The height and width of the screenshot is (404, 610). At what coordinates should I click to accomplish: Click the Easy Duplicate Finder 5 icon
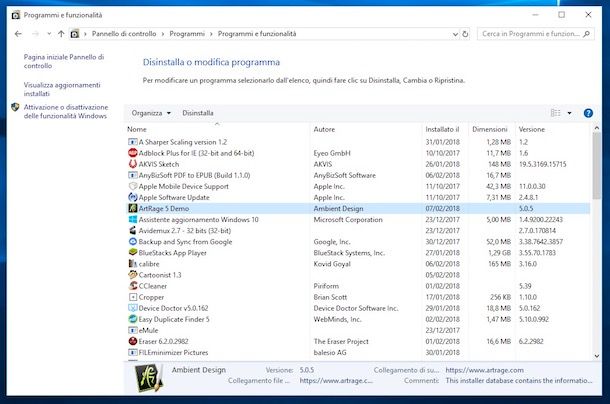133,319
